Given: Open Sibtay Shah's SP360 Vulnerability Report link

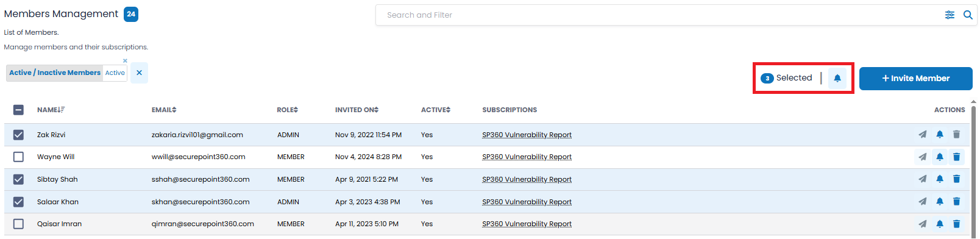Looking at the screenshot, I should 527,179.
